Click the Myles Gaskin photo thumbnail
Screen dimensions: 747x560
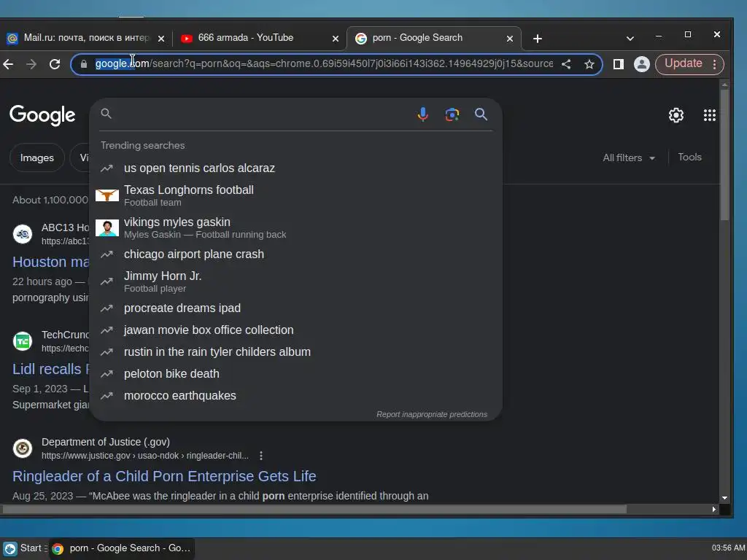pyautogui.click(x=107, y=227)
